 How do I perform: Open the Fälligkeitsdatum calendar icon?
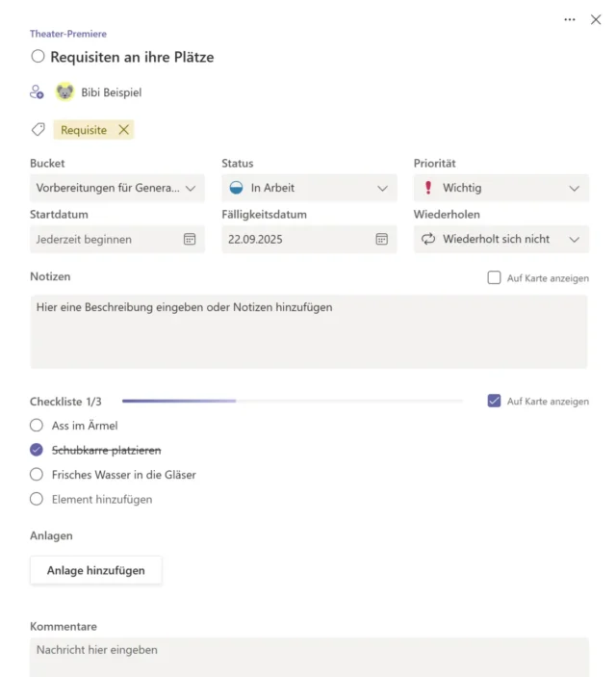click(381, 239)
